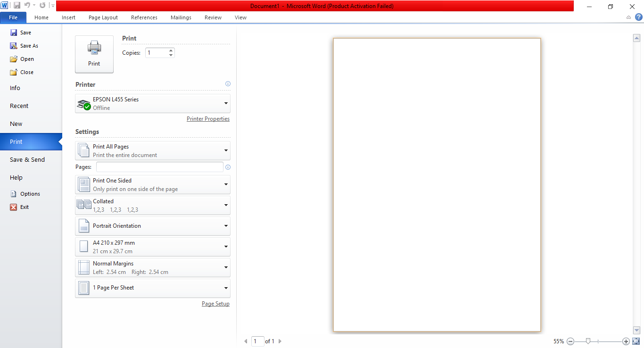Select the Print section in sidebar
This screenshot has height=348, width=644.
coord(31,141)
